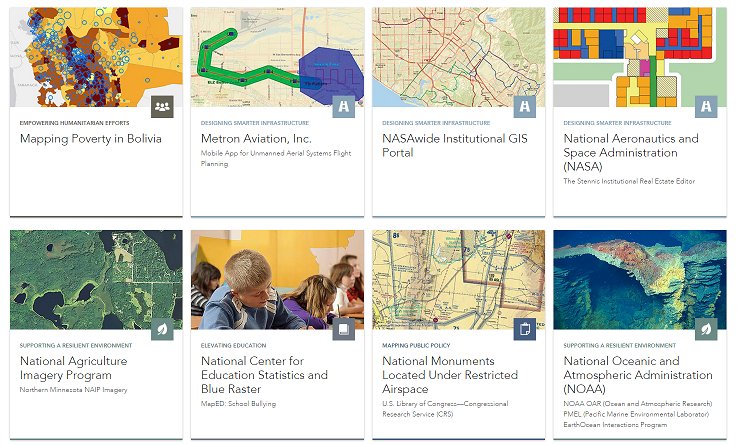Click The Stennis Institutional Real Estate Editor text

click(x=629, y=181)
